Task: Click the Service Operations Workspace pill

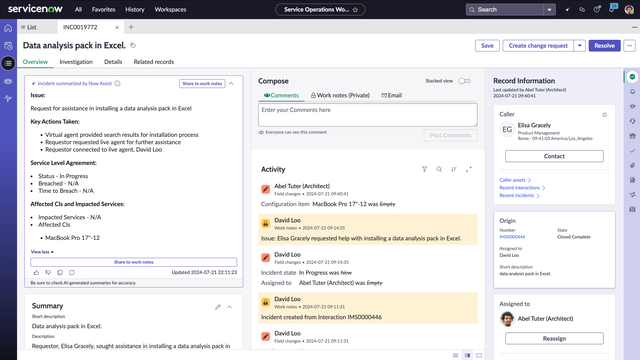Action: (320, 10)
